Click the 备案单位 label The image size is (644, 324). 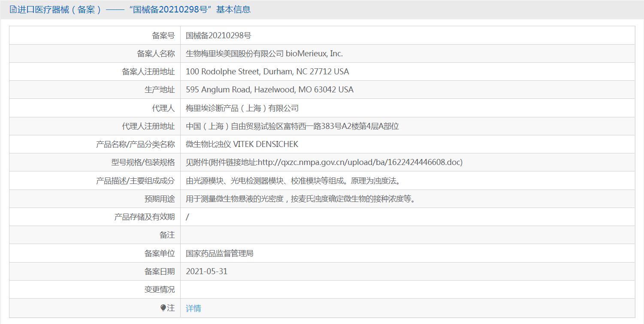pos(160,253)
